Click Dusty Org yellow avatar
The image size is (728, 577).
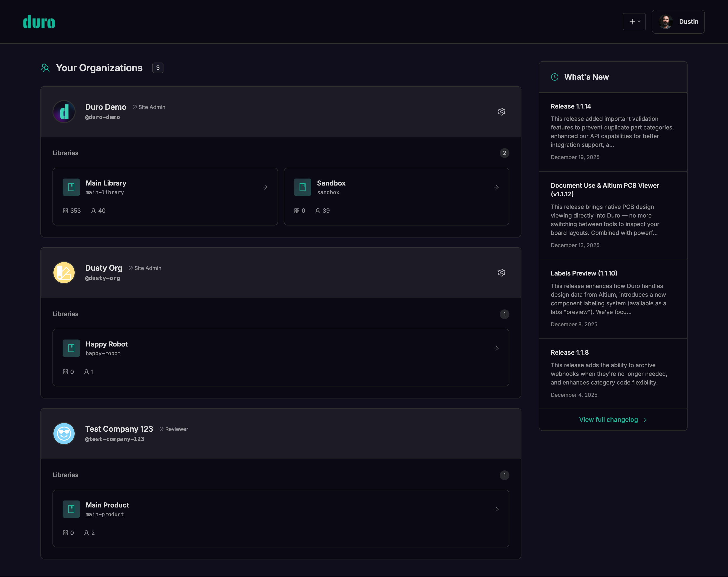click(64, 273)
